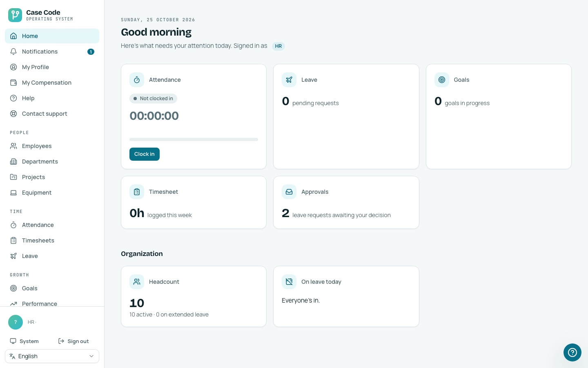
Task: Open My Profile page
Action: point(52,67)
